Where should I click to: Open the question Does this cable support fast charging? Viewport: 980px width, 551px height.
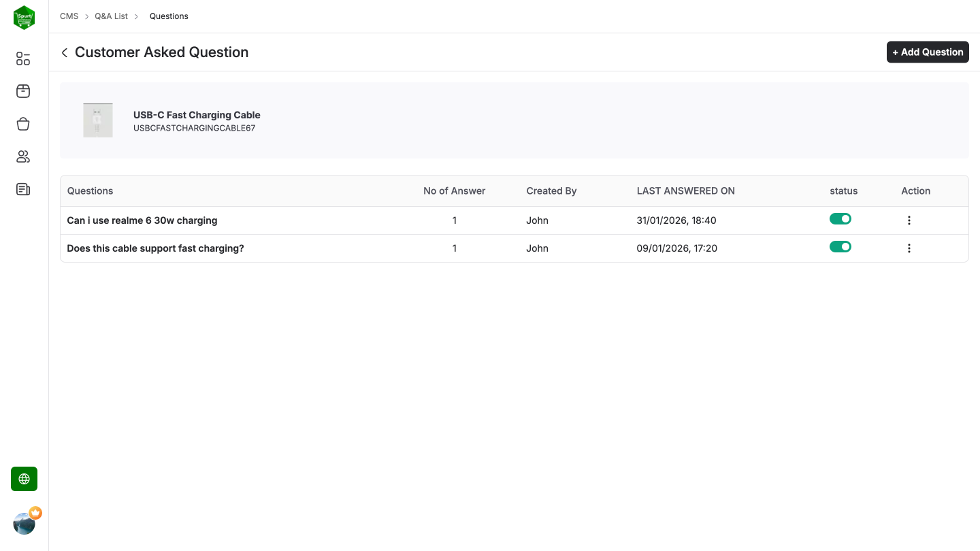[x=155, y=248]
